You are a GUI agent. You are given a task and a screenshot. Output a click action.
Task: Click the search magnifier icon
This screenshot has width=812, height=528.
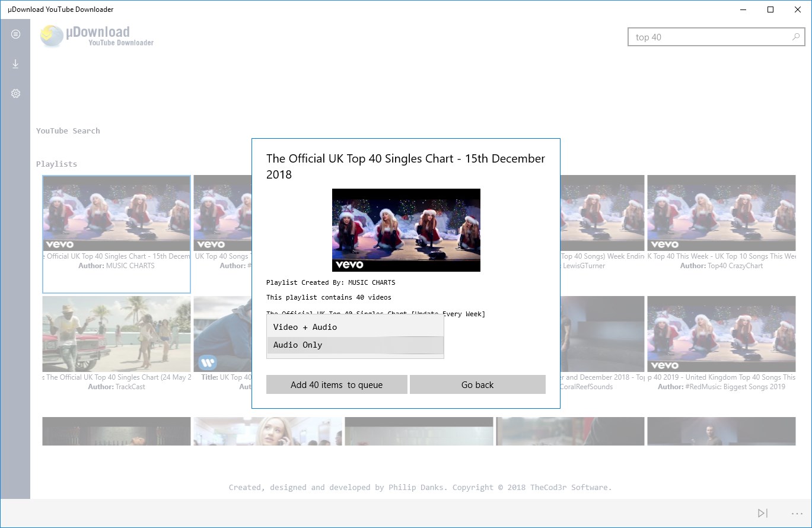point(796,37)
